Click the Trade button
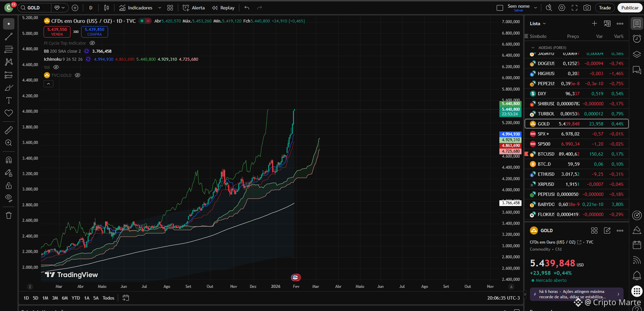This screenshot has width=644, height=311. (x=605, y=8)
